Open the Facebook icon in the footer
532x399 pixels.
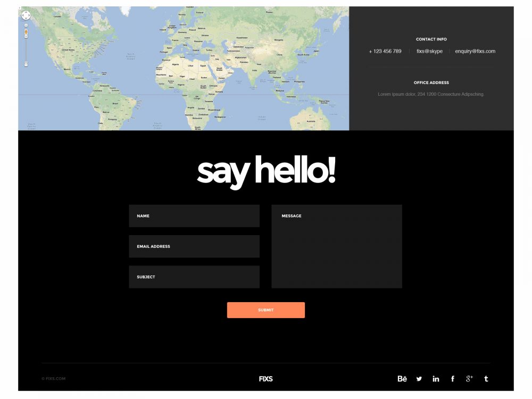(453, 379)
